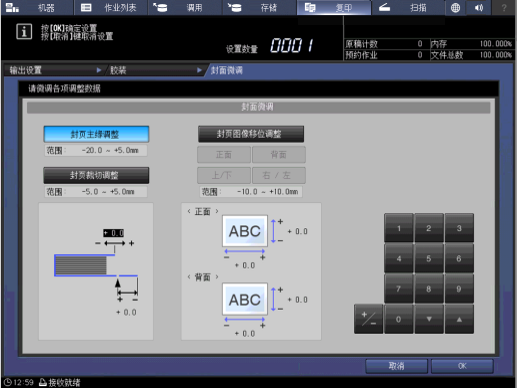This screenshot has height=388, width=517.
Task: Tap keypad digit 3
Action: point(459,228)
